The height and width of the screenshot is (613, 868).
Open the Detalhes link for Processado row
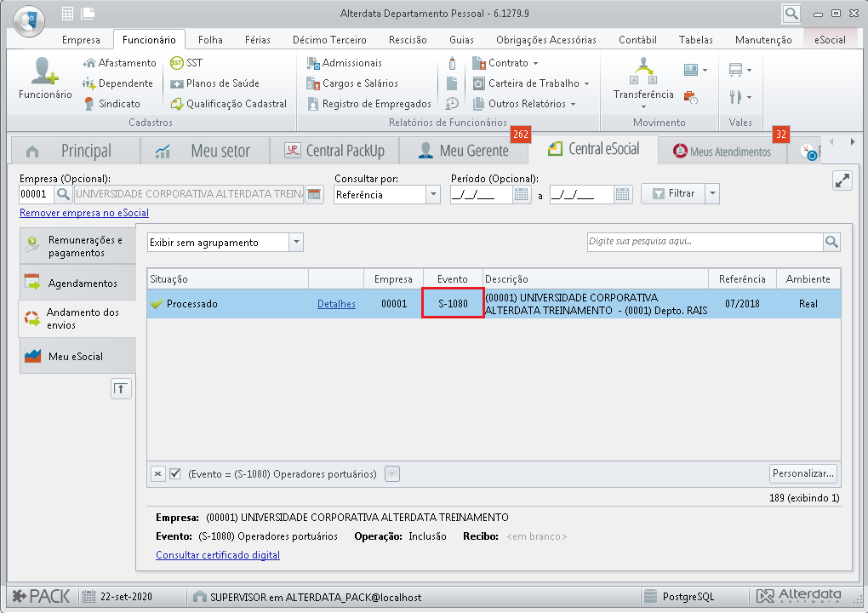(x=336, y=304)
